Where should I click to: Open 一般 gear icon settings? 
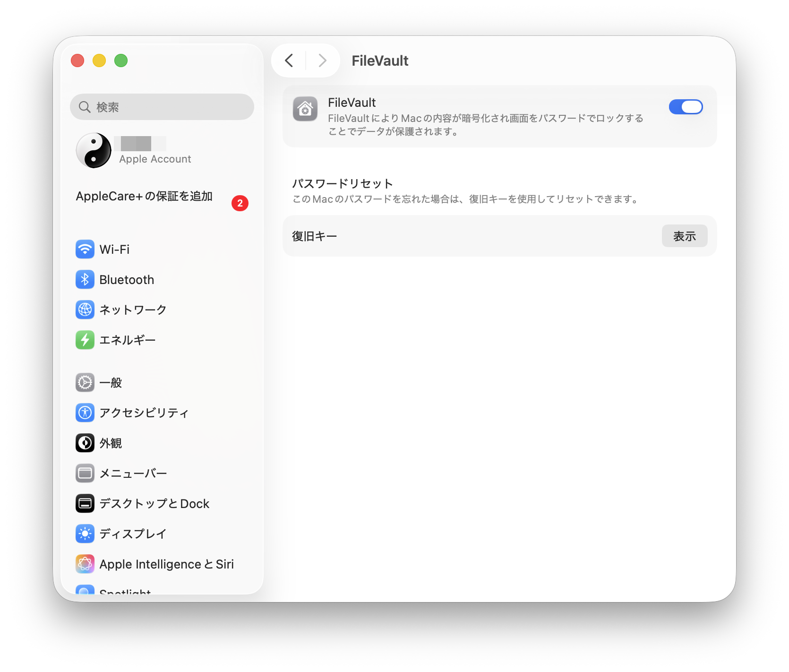click(x=85, y=382)
